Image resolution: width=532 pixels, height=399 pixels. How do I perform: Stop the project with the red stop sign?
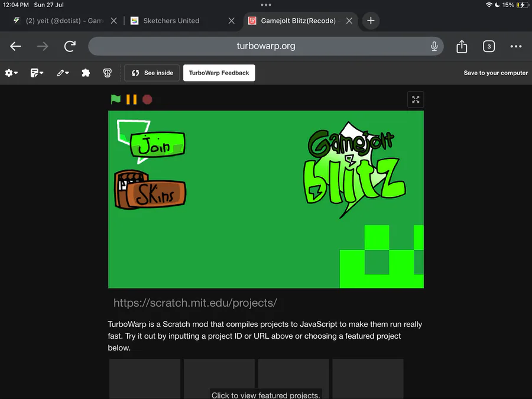[147, 99]
